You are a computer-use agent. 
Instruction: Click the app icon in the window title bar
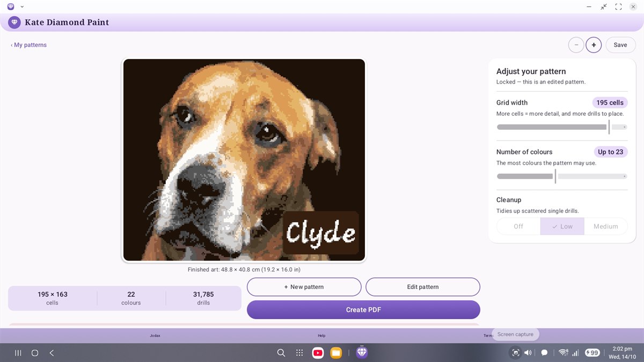(x=11, y=6)
